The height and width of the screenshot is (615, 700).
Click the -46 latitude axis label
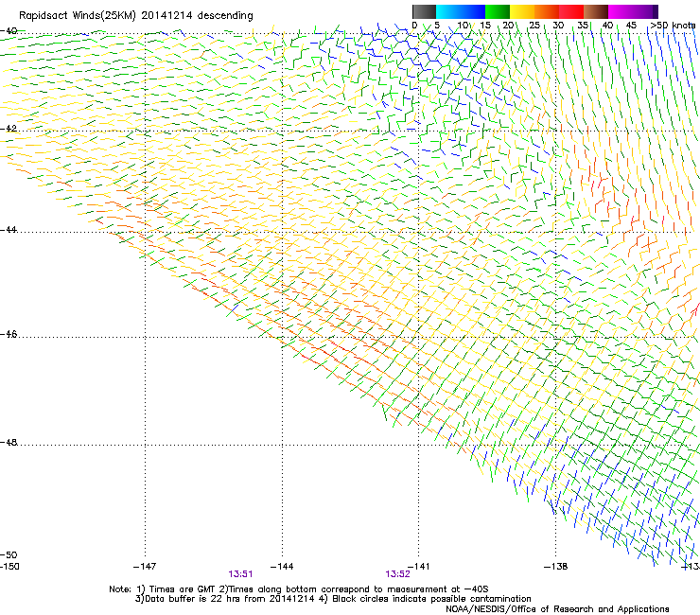click(9, 335)
